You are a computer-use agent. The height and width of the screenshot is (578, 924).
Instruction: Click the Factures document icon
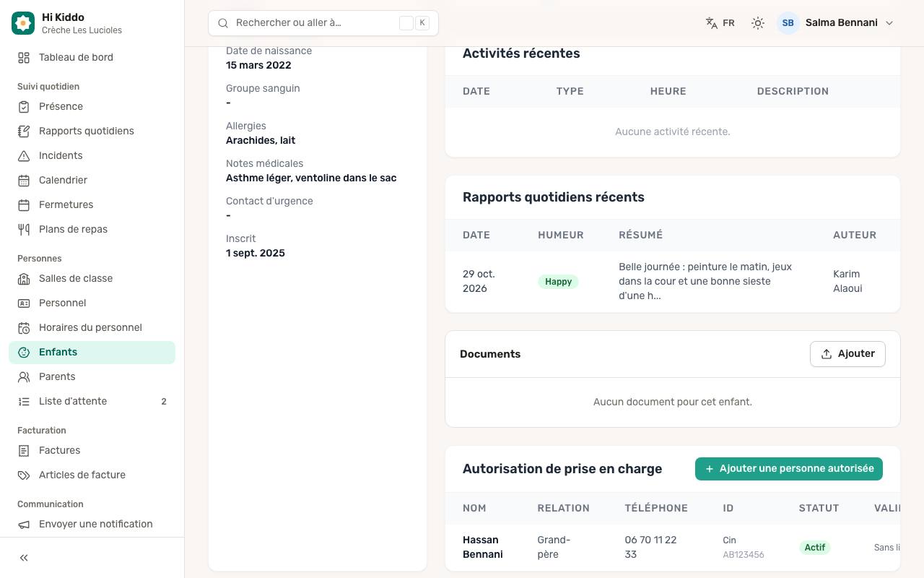(x=24, y=451)
